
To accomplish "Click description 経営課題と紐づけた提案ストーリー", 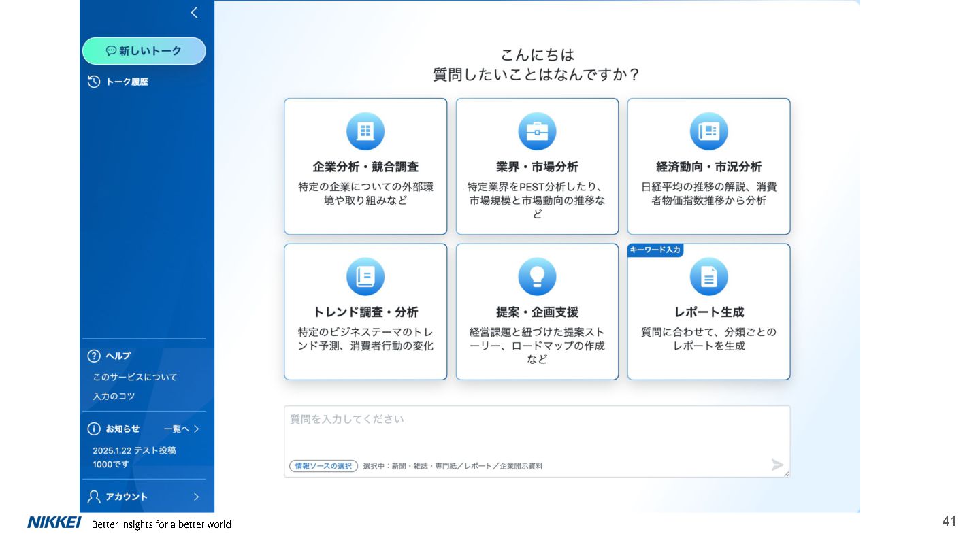I will coord(537,346).
